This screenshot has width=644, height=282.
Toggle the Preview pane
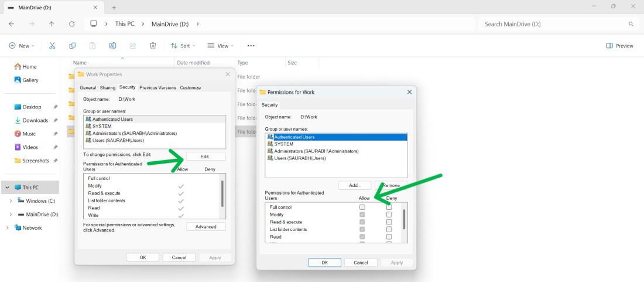point(619,46)
